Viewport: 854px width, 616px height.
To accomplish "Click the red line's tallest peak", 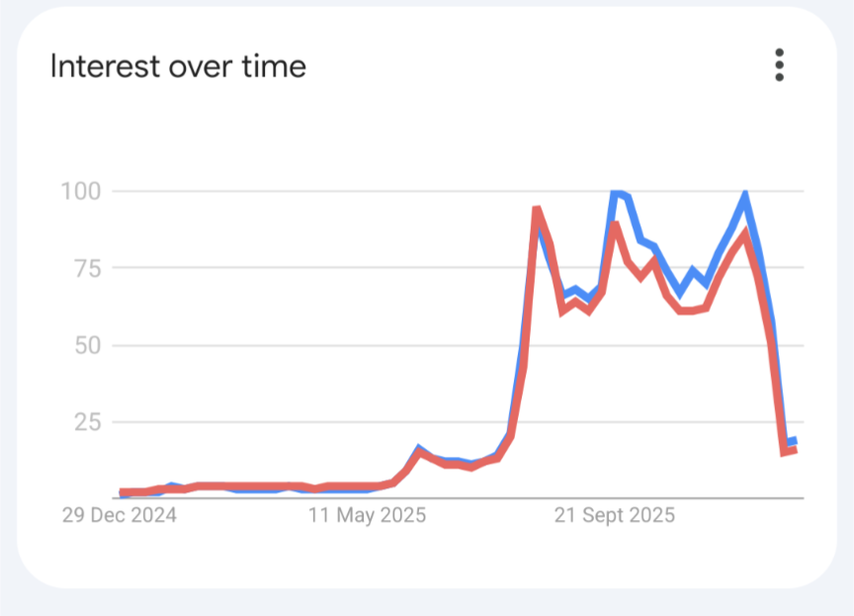I will tap(537, 210).
